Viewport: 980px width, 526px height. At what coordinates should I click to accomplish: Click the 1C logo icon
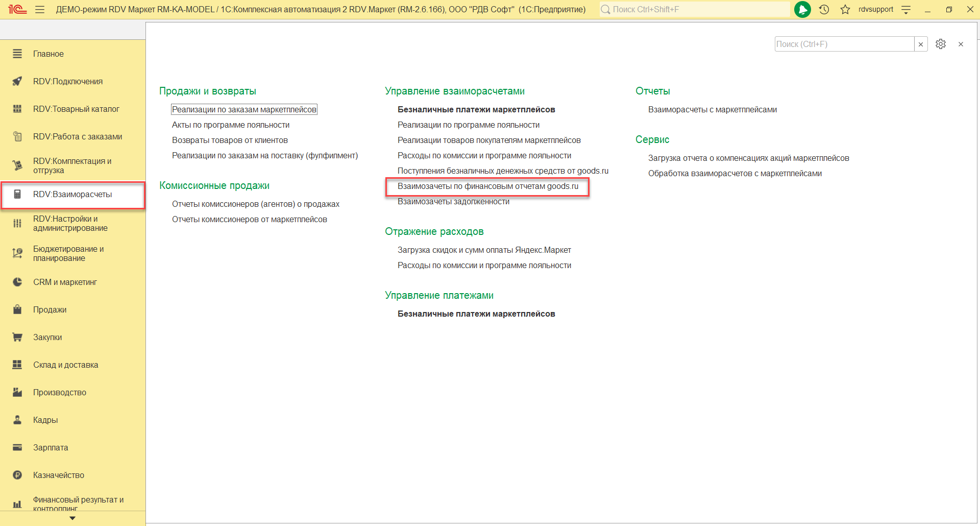[17, 9]
